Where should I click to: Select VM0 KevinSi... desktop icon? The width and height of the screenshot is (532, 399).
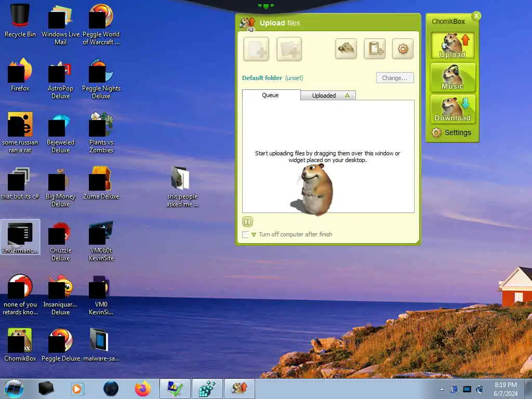click(101, 295)
